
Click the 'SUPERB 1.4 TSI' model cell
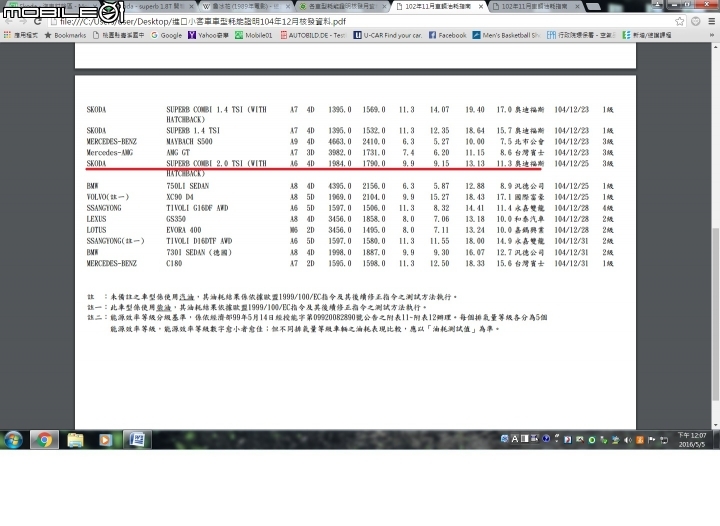coord(193,130)
